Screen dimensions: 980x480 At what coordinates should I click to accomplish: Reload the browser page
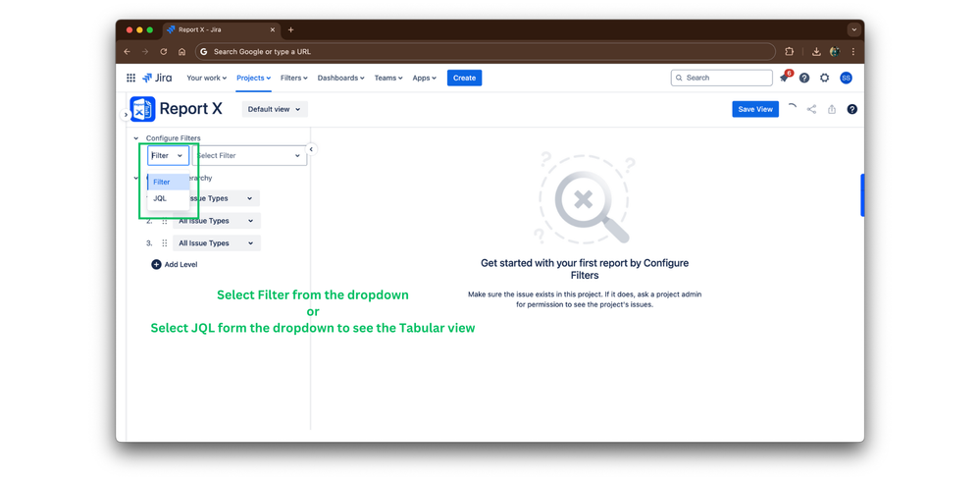click(x=164, y=52)
